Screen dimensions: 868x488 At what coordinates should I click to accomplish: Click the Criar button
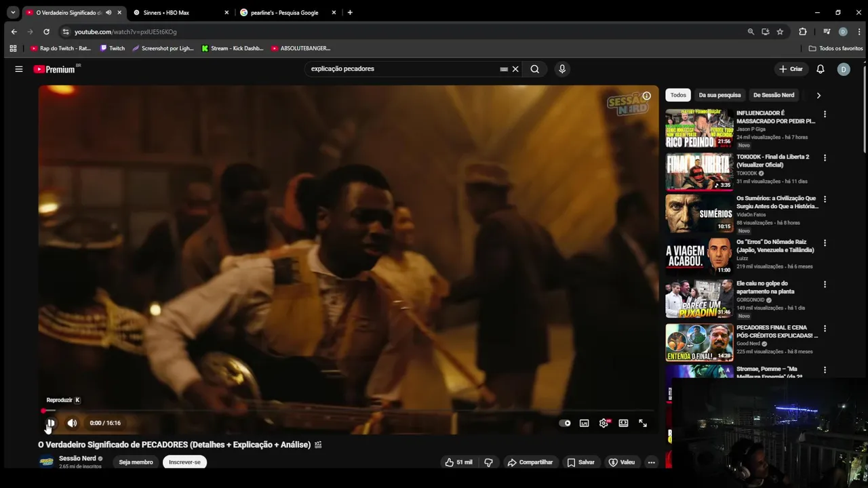pos(791,69)
